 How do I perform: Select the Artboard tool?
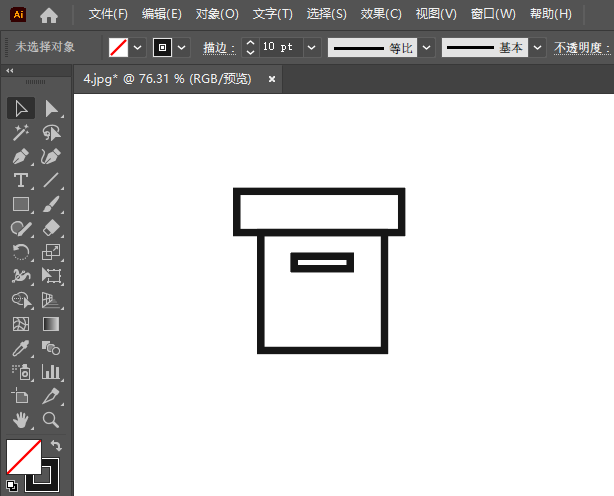tap(21, 396)
